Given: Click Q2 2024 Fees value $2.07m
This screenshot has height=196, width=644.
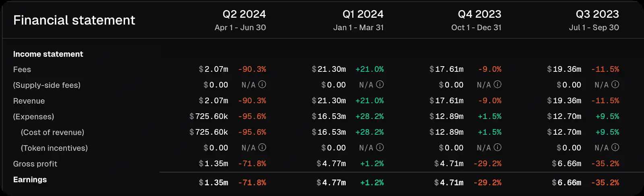Looking at the screenshot, I should pos(213,69).
